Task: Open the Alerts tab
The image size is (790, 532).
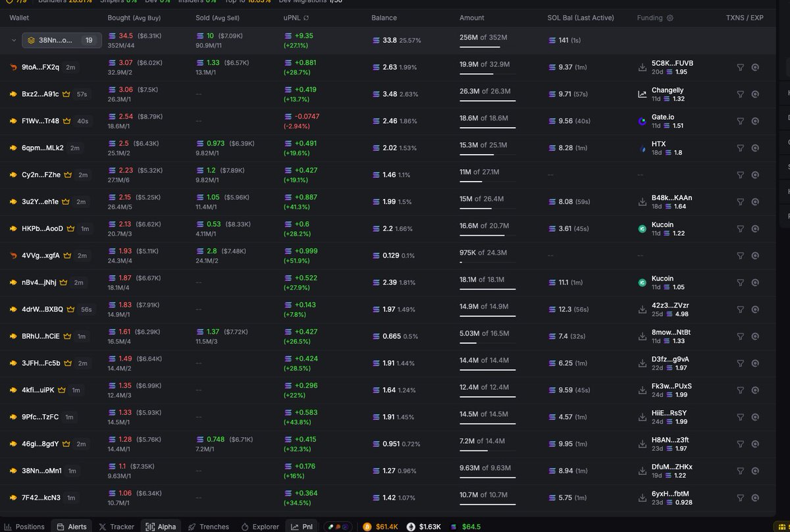Action: 72,527
